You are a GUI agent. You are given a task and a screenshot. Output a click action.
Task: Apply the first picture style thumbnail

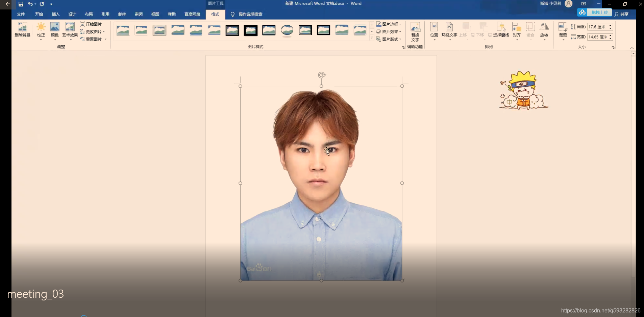[x=123, y=30]
